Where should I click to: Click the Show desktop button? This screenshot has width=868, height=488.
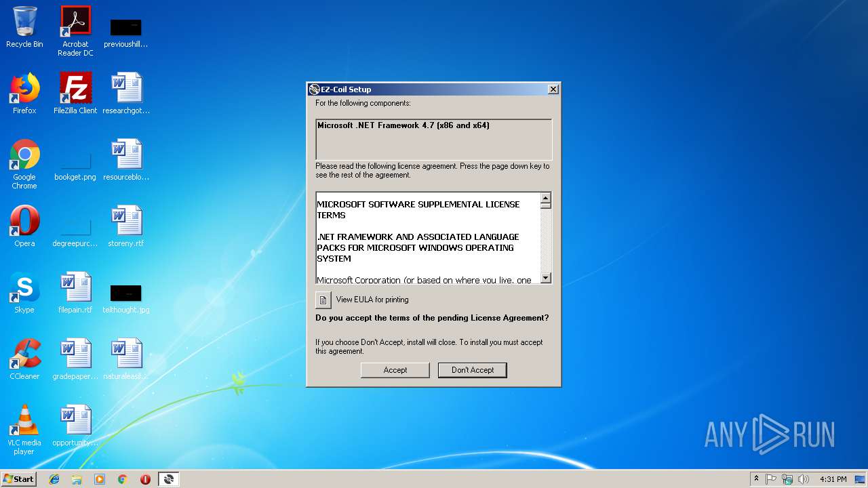861,479
